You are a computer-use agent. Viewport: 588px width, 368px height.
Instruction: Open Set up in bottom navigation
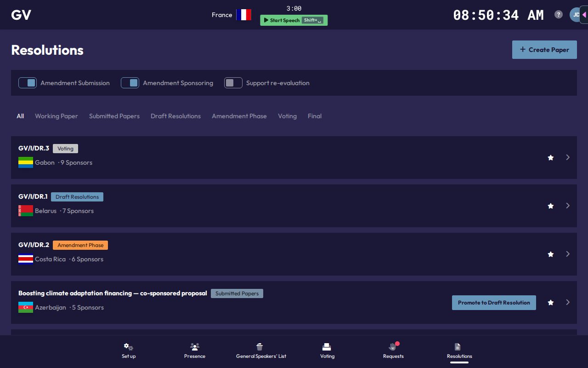click(x=129, y=351)
